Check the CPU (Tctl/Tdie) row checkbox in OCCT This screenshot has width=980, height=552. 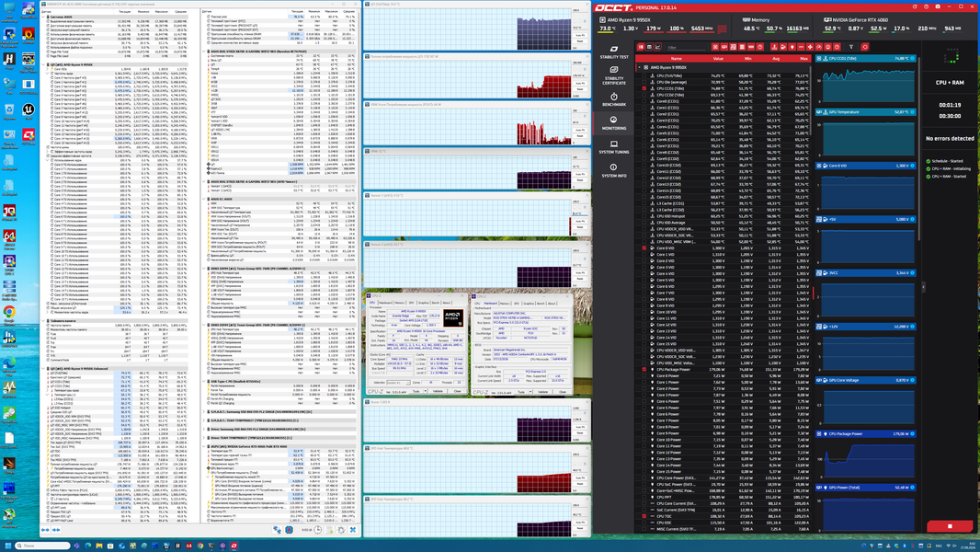(x=644, y=75)
